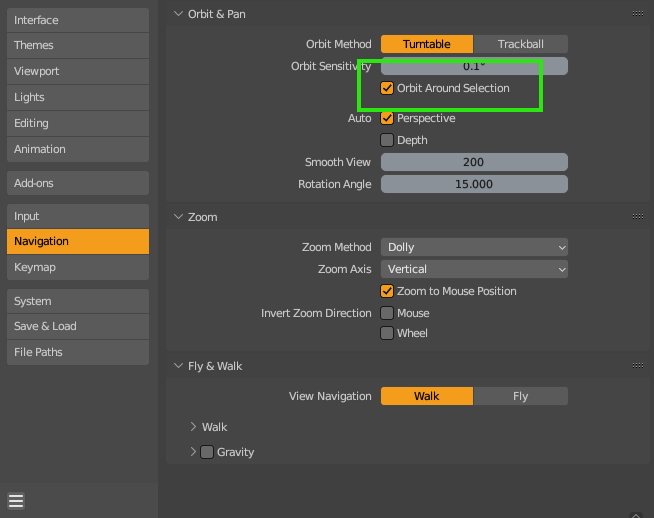Enable Invert Zoom Direction Wheel
Viewport: 654px width, 518px height.
(387, 333)
